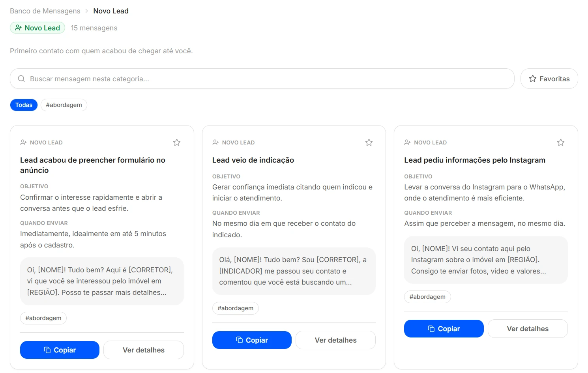Filter by the #abordagem chip under search
Viewport: 588px width, 373px height.
click(x=64, y=105)
